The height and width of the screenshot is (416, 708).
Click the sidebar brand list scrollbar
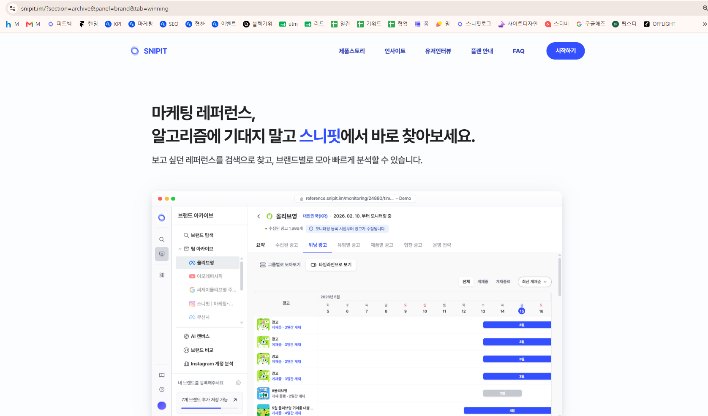pyautogui.click(x=242, y=276)
